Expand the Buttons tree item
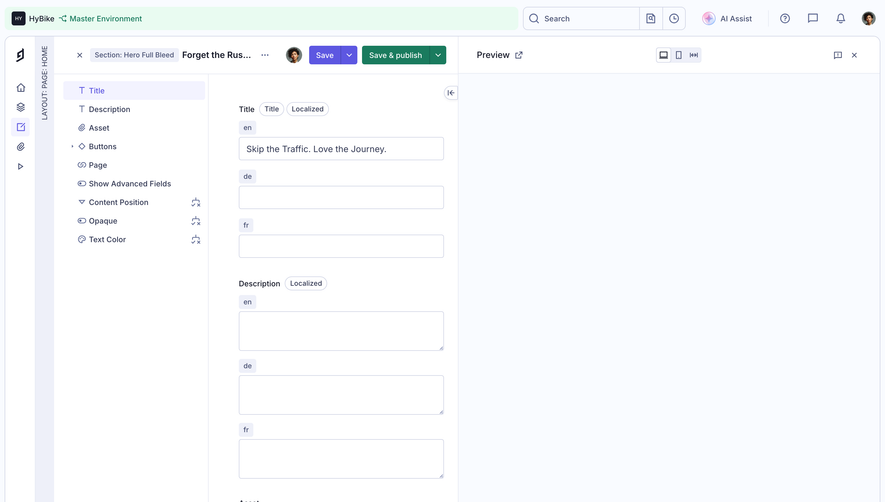The image size is (885, 502). (72, 146)
